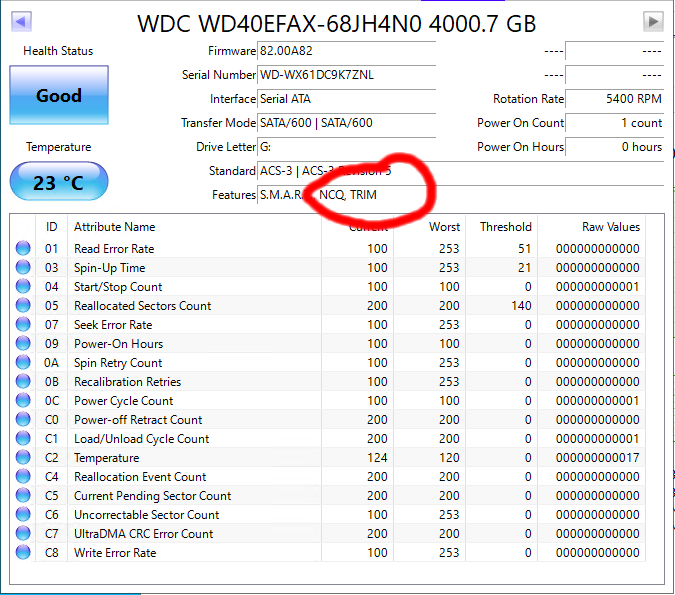Click the Health Status label
Image resolution: width=675 pixels, height=595 pixels.
tap(58, 51)
